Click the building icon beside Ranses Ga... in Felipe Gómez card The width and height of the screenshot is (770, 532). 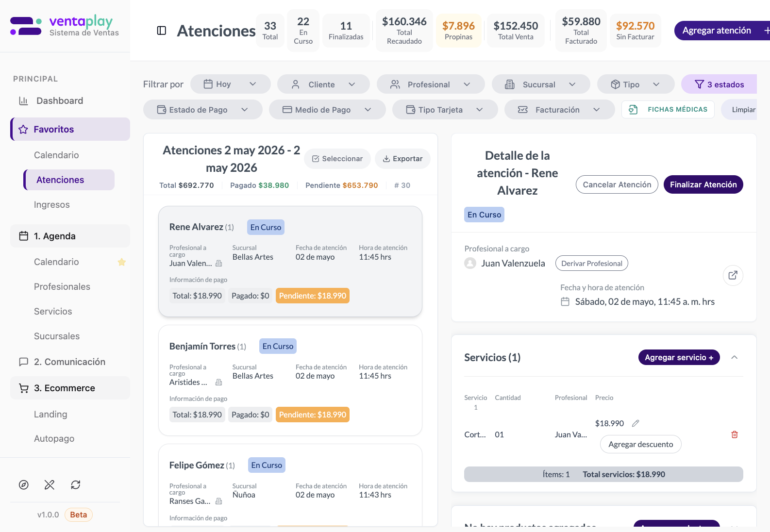click(x=219, y=501)
